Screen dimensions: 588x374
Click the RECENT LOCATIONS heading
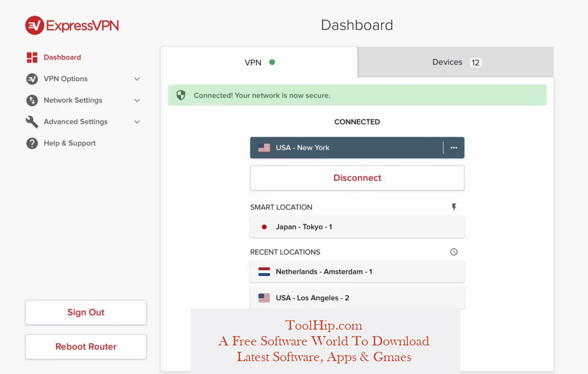(x=285, y=252)
